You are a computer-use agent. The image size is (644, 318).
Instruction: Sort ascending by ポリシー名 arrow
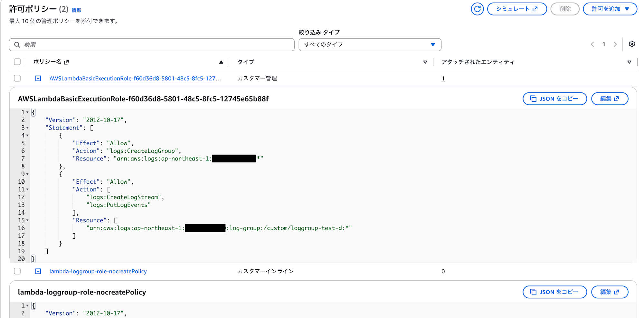(221, 62)
